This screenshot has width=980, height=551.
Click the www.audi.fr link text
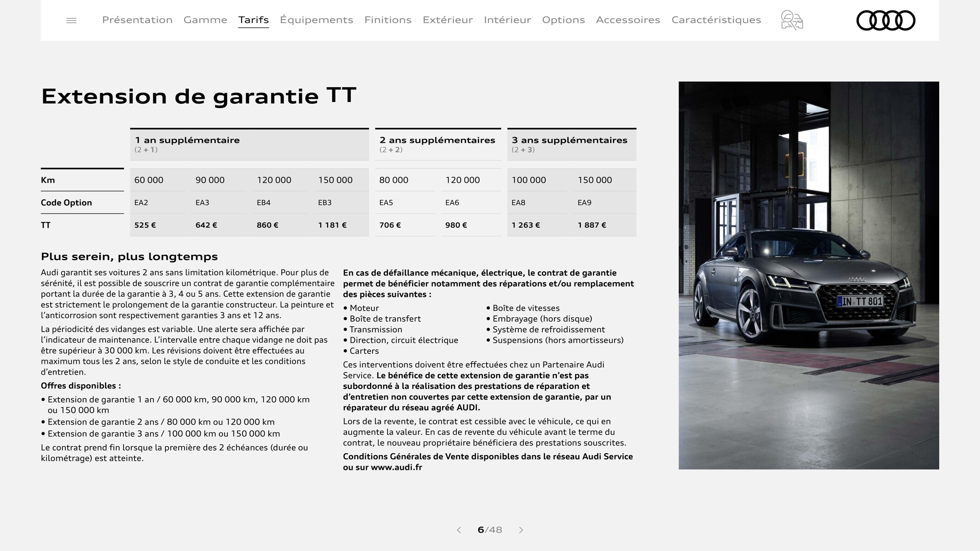(x=396, y=467)
